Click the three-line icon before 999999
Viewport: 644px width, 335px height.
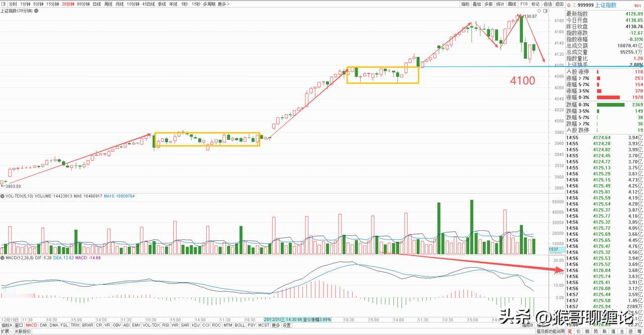pos(574,5)
